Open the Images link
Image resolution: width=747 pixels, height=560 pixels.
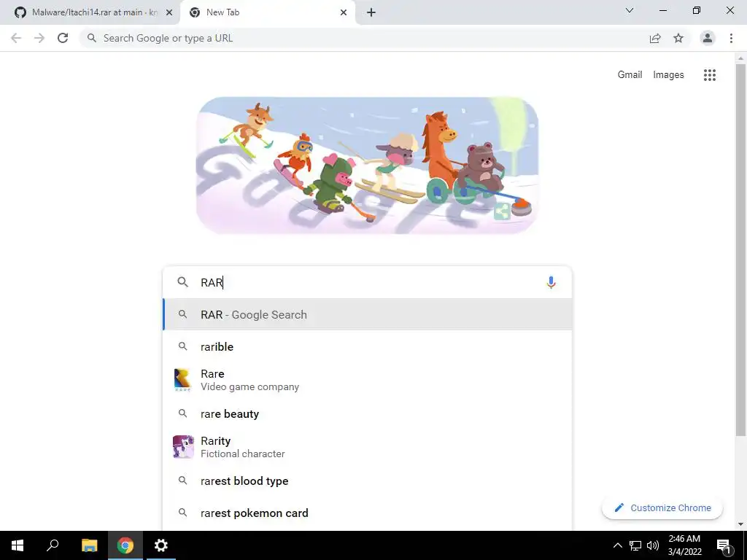tap(668, 75)
